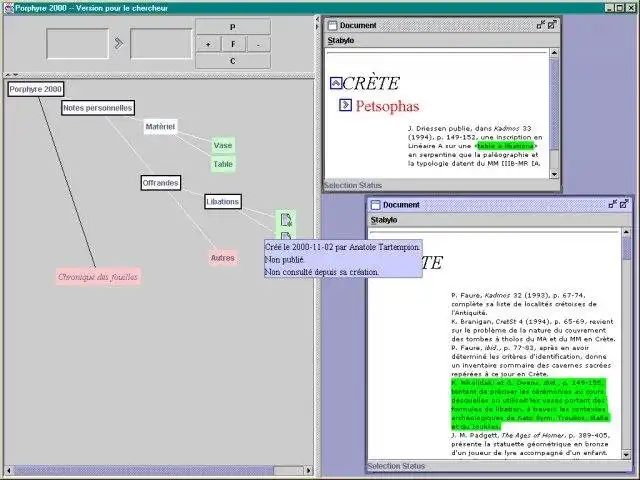
Task: Select the Chronique des fouilles node
Action: click(98, 277)
